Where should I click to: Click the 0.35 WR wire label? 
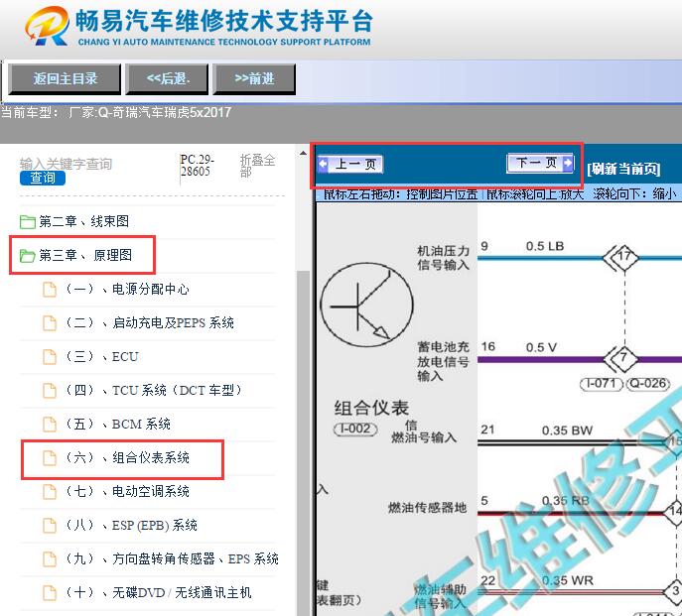(x=568, y=580)
